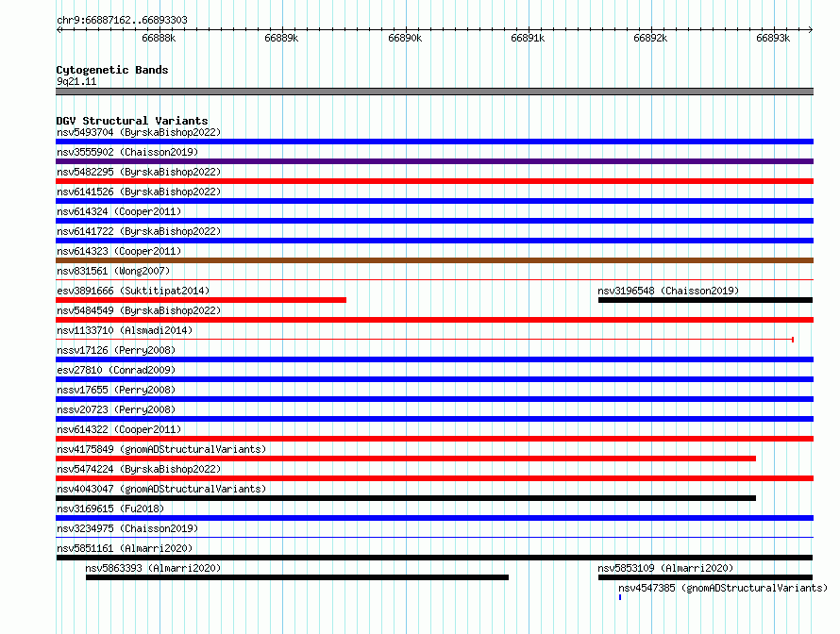The width and height of the screenshot is (840, 634).
Task: Click the nsv5493704 (ByrskaBishop2022) label
Action: pos(139,132)
